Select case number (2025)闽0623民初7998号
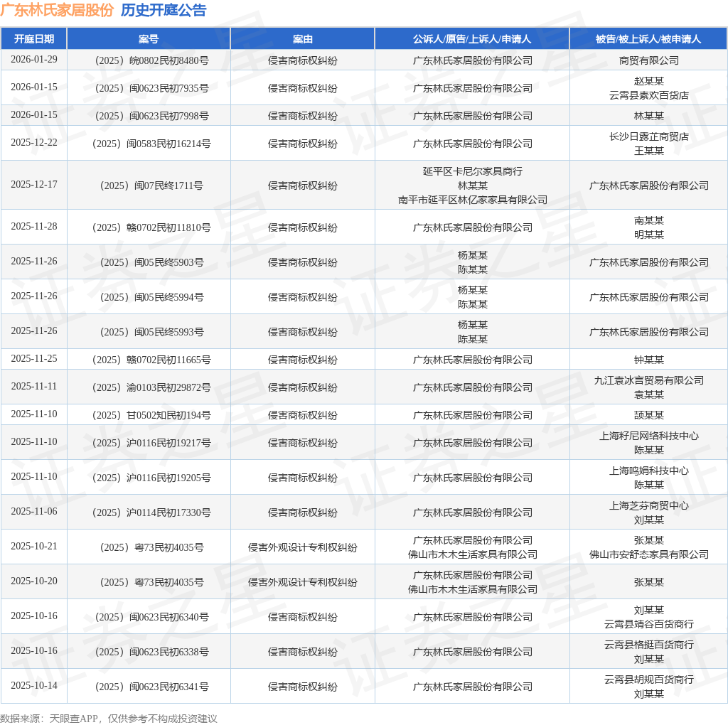Viewport: 728px width, 725px height. (151, 116)
